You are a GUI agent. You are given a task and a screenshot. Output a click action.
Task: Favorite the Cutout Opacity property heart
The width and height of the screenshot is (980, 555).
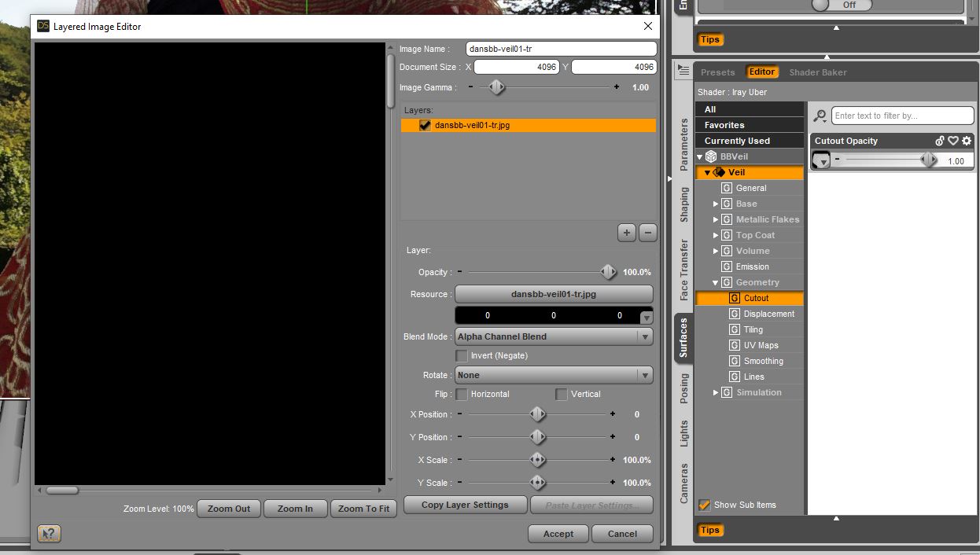pos(953,141)
